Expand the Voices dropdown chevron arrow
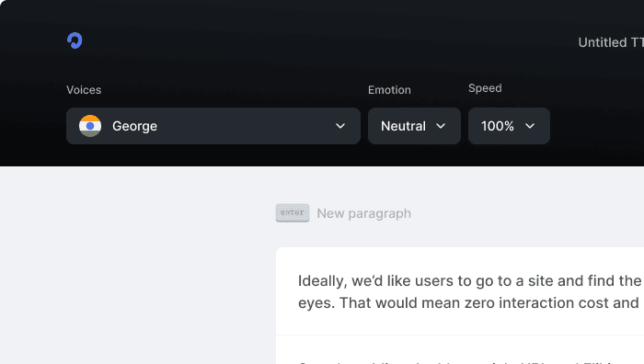Image resolution: width=644 pixels, height=364 pixels. pos(340,126)
